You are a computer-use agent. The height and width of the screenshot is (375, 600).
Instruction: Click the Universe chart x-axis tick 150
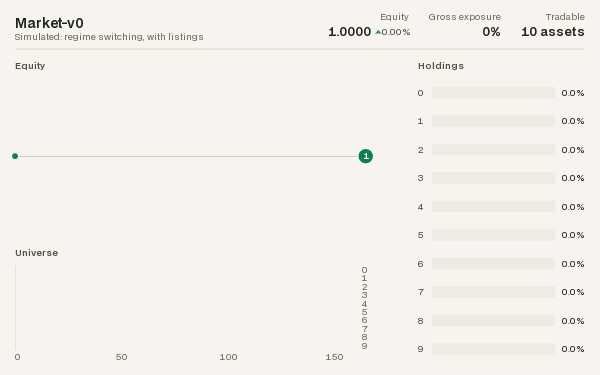(334, 357)
